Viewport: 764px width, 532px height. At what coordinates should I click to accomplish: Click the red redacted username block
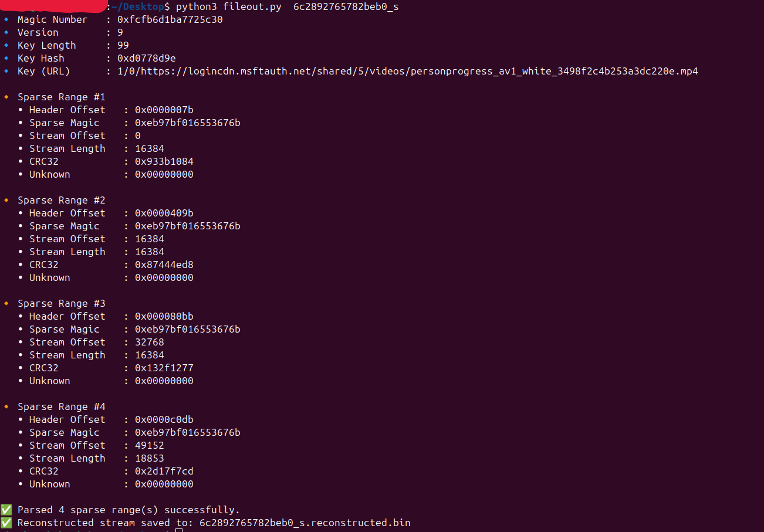pyautogui.click(x=54, y=6)
